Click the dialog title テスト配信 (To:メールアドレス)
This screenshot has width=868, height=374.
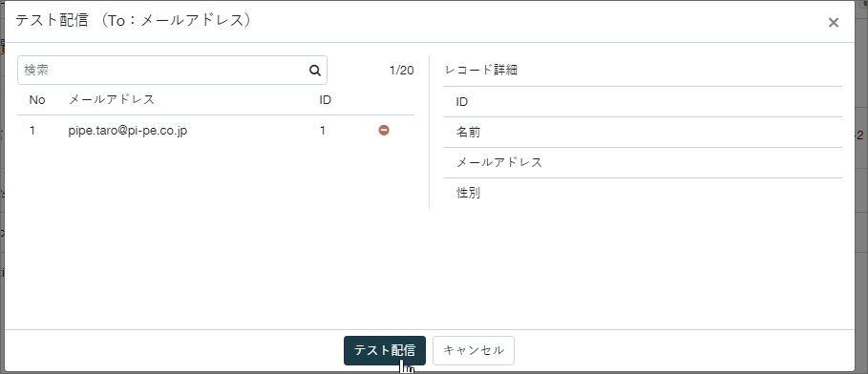point(133,20)
